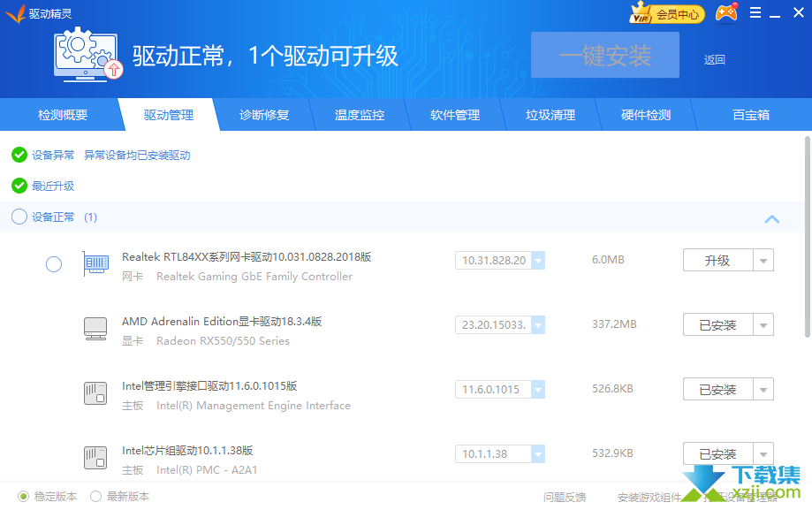Switch to the 软件管理 tab
Image resolution: width=812 pixels, height=510 pixels.
455,115
